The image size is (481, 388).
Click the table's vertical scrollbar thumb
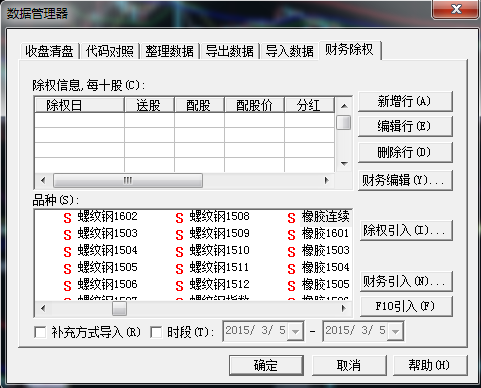tap(344, 122)
